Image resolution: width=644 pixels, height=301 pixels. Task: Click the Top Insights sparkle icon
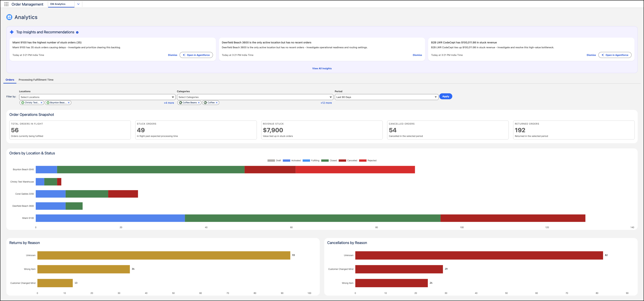pos(12,32)
